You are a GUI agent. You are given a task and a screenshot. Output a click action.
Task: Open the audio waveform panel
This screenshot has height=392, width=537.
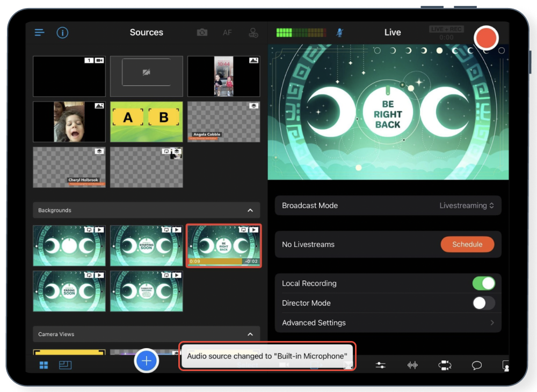(x=412, y=365)
